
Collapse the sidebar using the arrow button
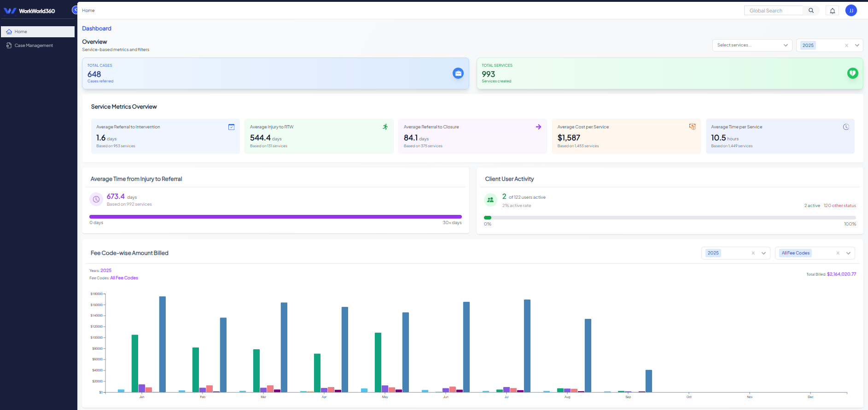(x=75, y=10)
